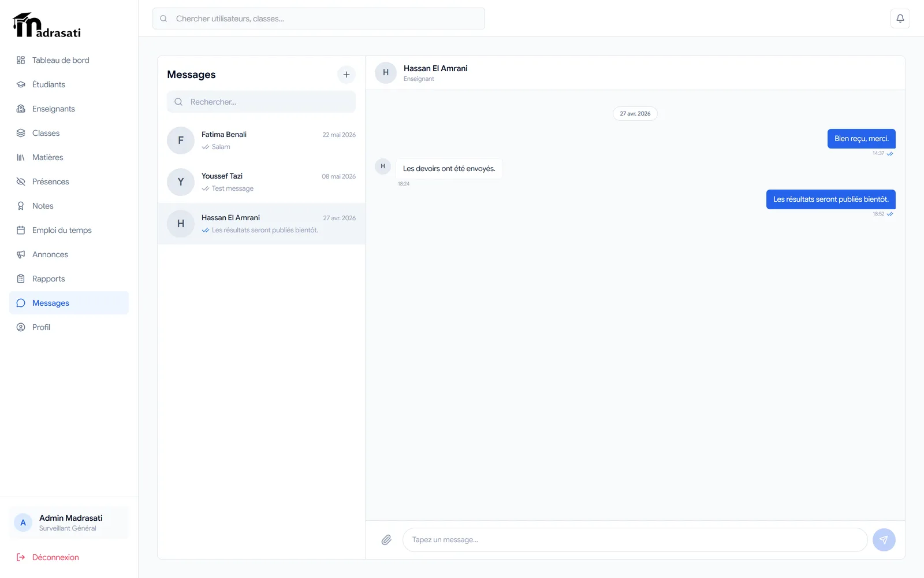924x578 pixels.
Task: Click the Enseignants sidebar icon
Action: (21, 109)
